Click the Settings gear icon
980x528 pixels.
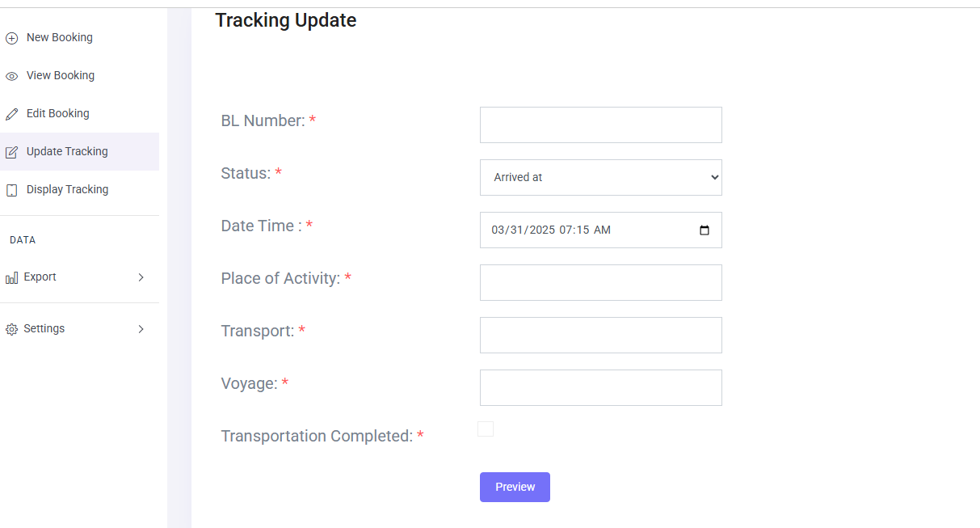pyautogui.click(x=11, y=329)
